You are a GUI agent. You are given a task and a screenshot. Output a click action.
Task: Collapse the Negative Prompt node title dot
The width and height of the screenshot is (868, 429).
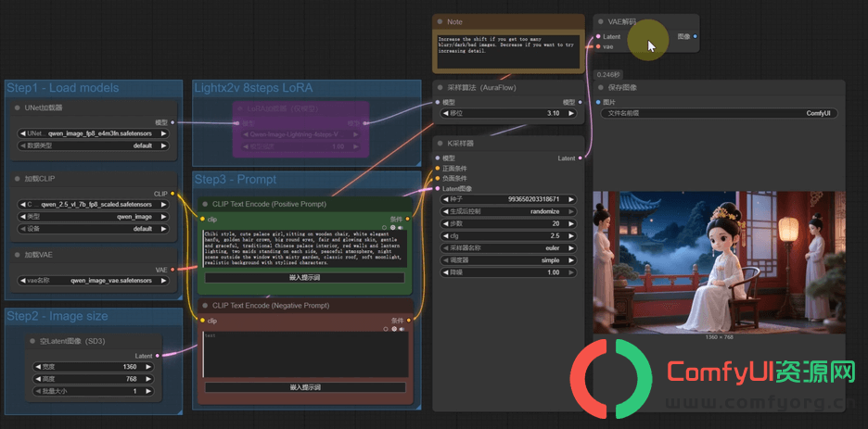pos(206,305)
